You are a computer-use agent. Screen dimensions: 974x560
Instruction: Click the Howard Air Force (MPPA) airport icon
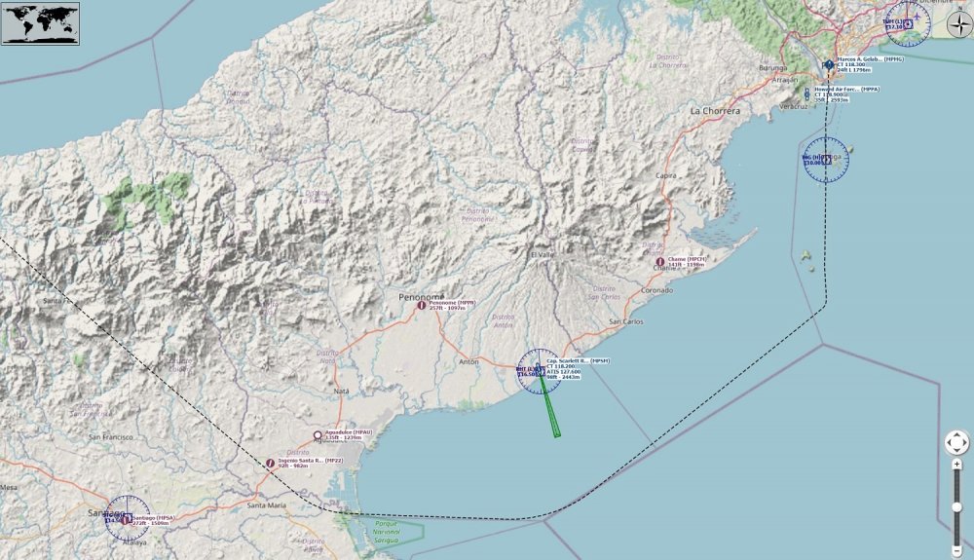pyautogui.click(x=806, y=93)
